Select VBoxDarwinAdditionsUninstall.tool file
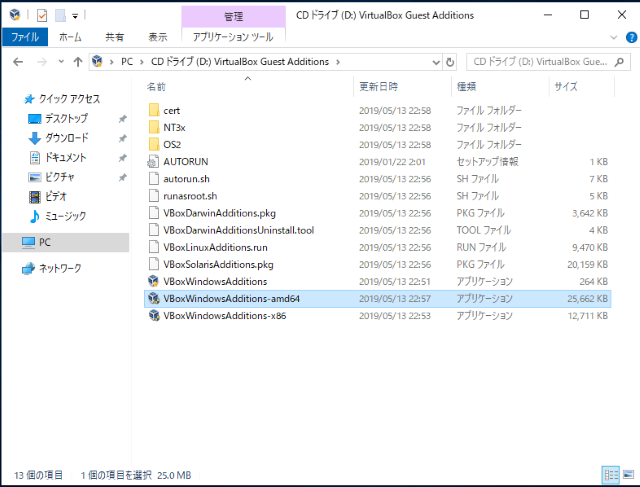Viewport: 640px width, 487px height. [239, 230]
